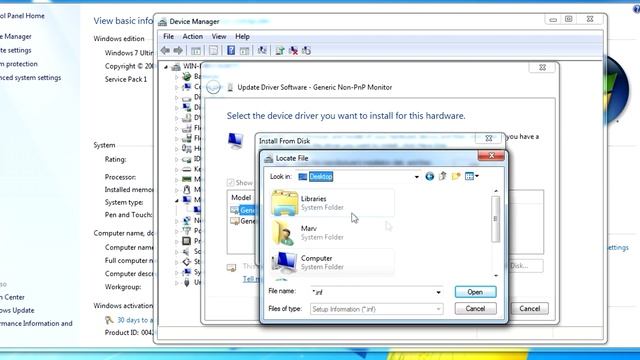Collapse the WIN- computer root node
Viewport: 640px width, 360px height.
[x=166, y=67]
